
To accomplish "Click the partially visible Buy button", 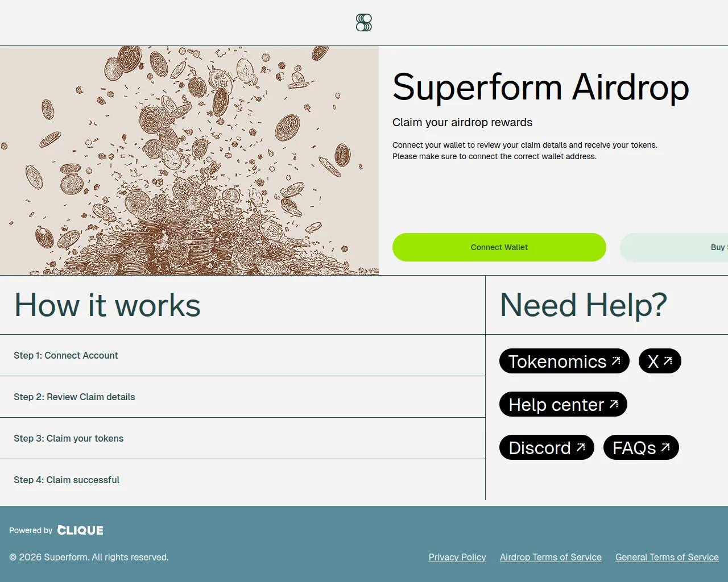I will [674, 247].
